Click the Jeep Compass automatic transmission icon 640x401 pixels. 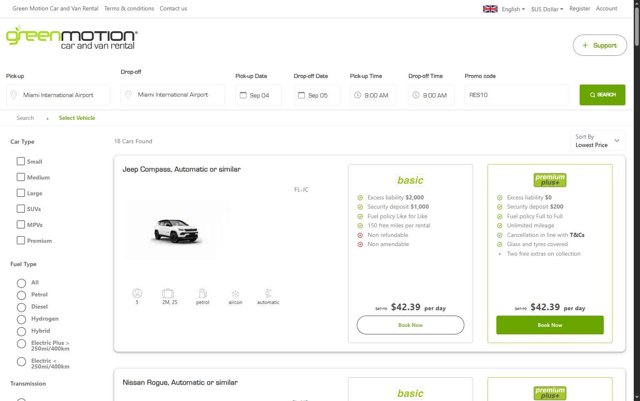268,293
